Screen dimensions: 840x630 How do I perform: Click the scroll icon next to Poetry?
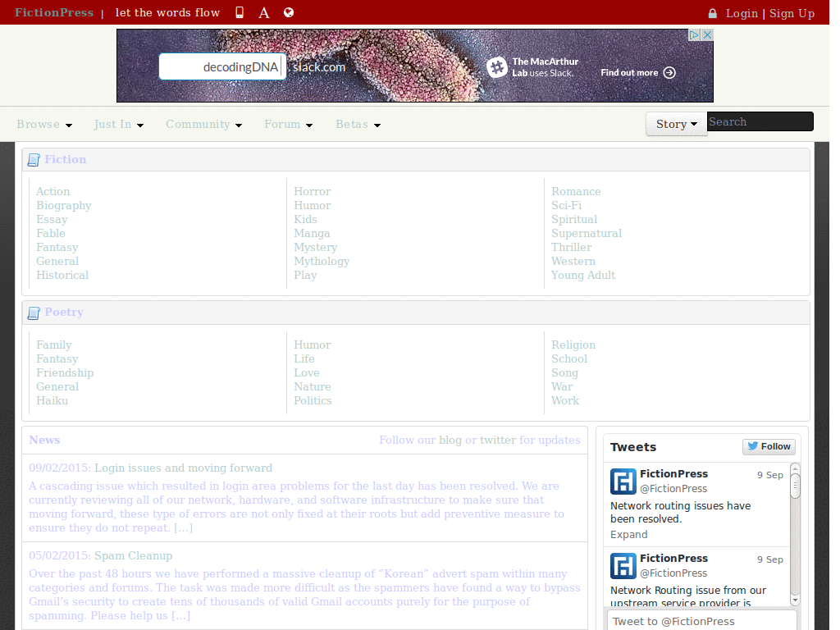tap(34, 313)
